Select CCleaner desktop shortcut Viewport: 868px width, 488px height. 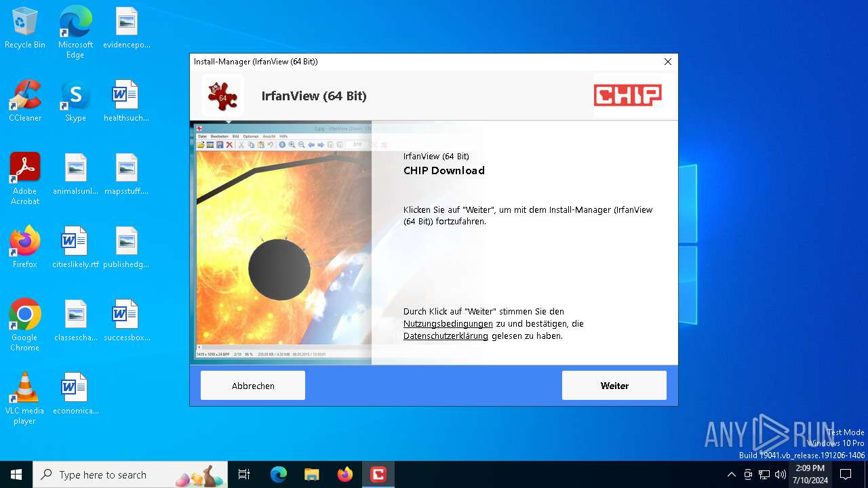(x=25, y=101)
